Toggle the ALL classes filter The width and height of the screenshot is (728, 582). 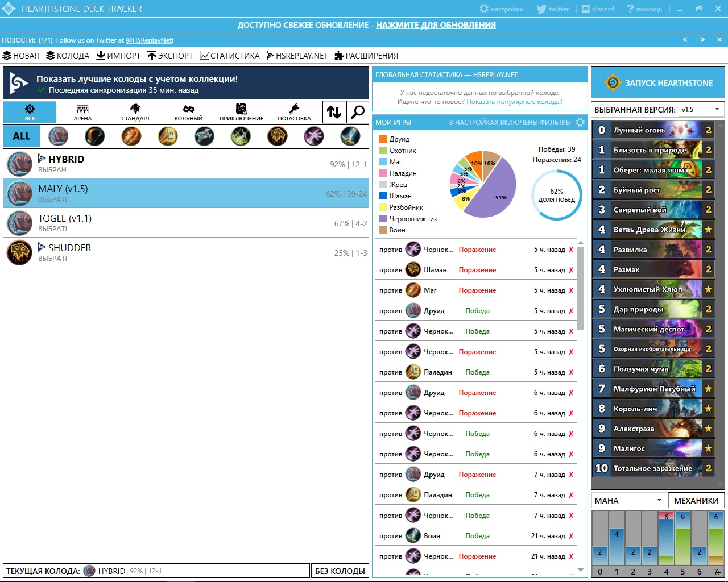click(22, 136)
